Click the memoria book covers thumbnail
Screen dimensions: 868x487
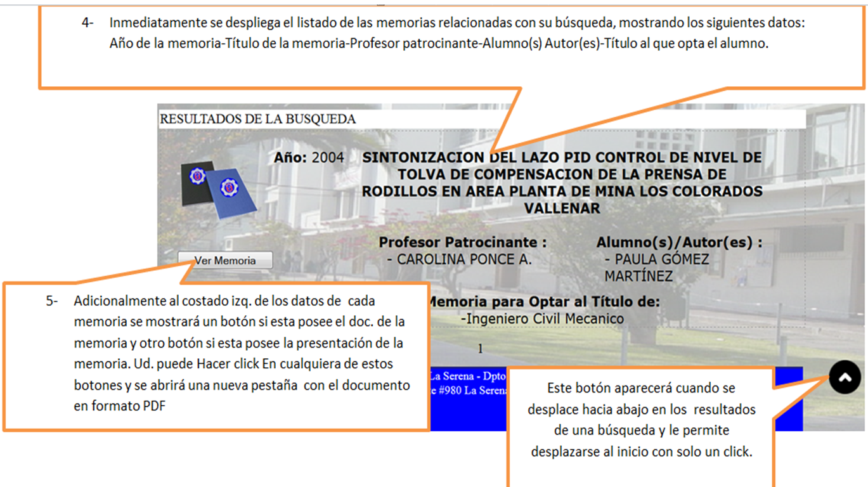click(219, 190)
